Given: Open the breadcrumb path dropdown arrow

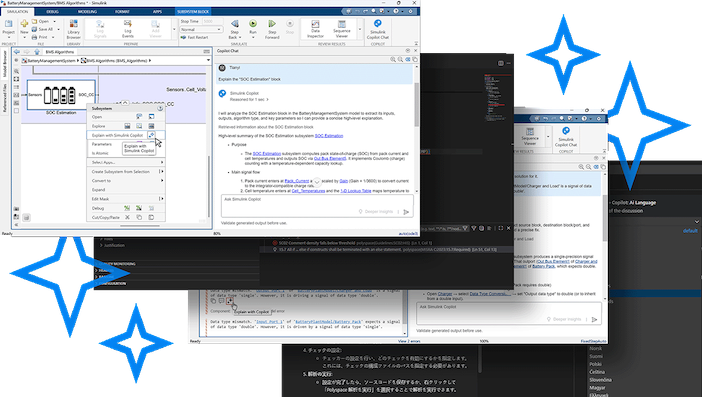Looking at the screenshot, I should pos(208,60).
